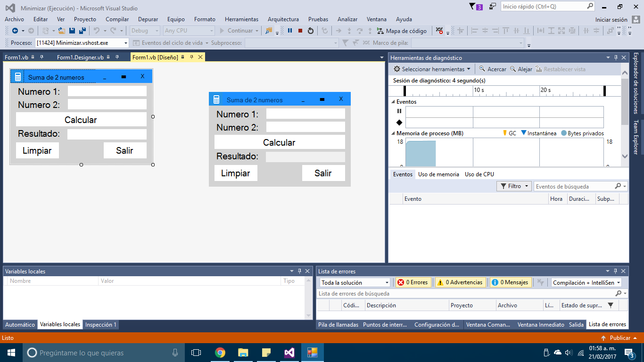The width and height of the screenshot is (644, 362).
Task: Open the Depurar menu
Action: pos(148,19)
